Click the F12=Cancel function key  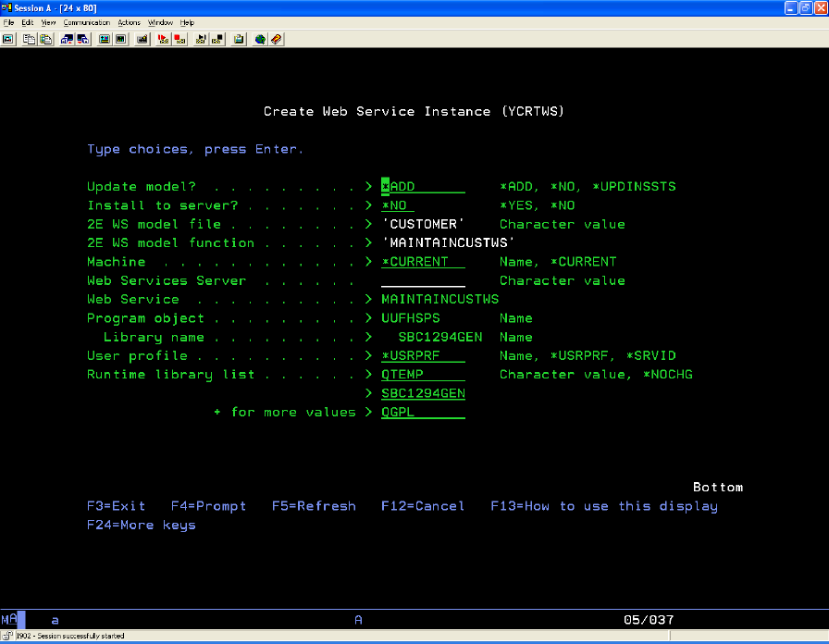tap(423, 506)
